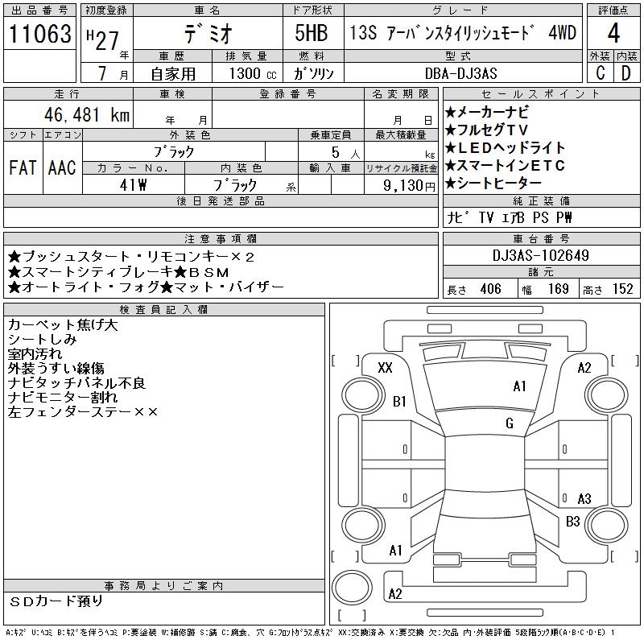Select the car name デミオ
This screenshot has height=644, width=644.
point(208,34)
